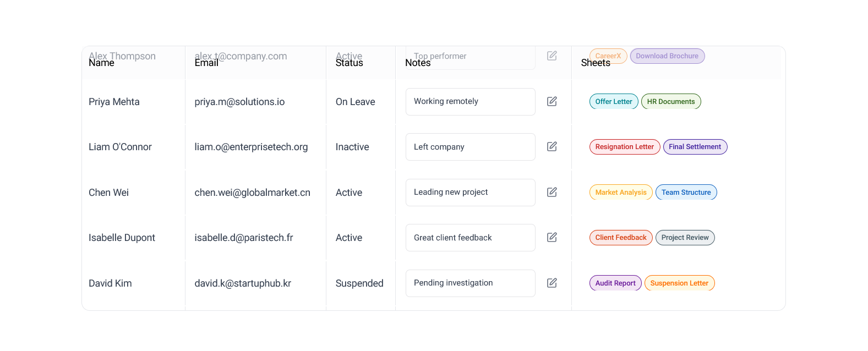Click the edit icon beside 'Top performer' note
Image resolution: width=868 pixels, height=351 pixels.
pyautogui.click(x=552, y=56)
